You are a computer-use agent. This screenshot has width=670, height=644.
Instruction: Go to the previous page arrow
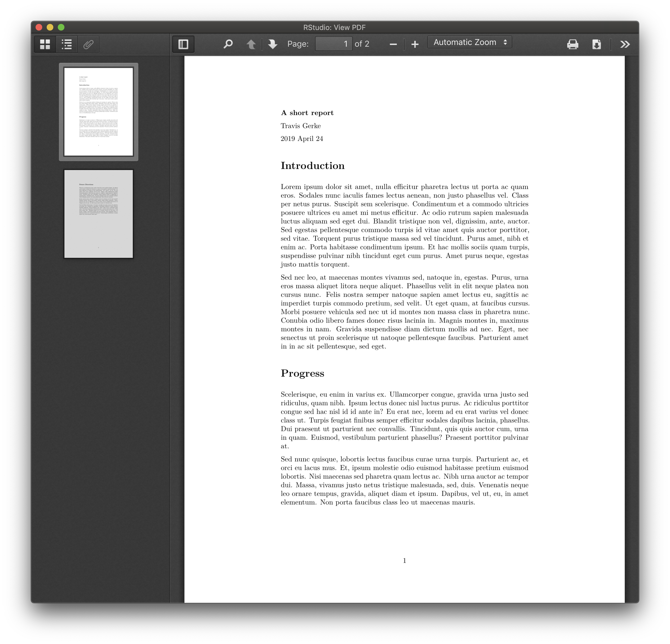[251, 44]
